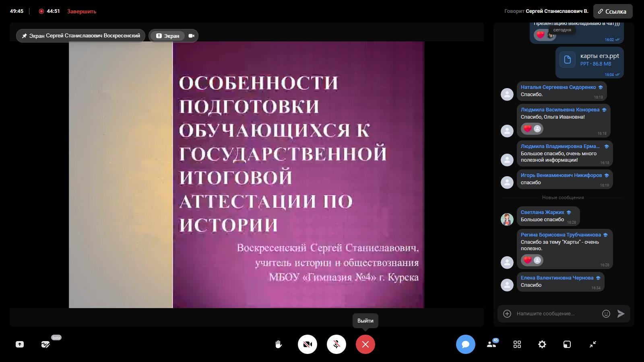Click Людмила Владимировна Ерма... name

560,146
